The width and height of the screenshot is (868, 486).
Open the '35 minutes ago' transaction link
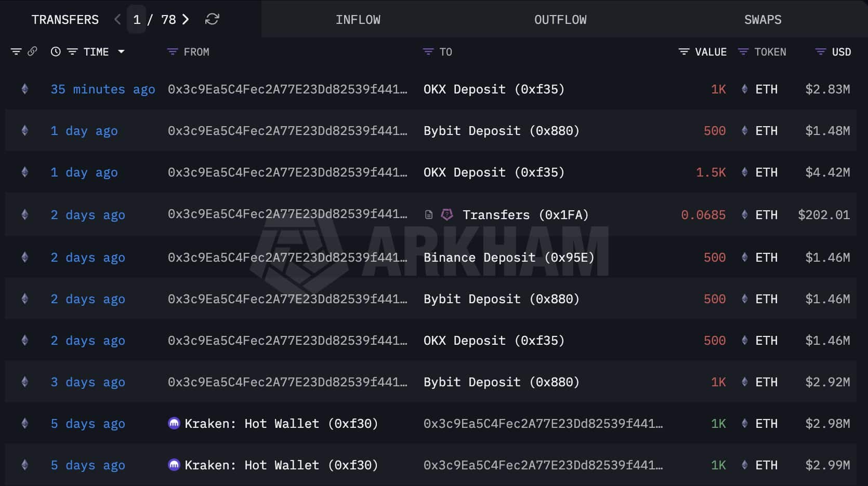click(x=102, y=89)
